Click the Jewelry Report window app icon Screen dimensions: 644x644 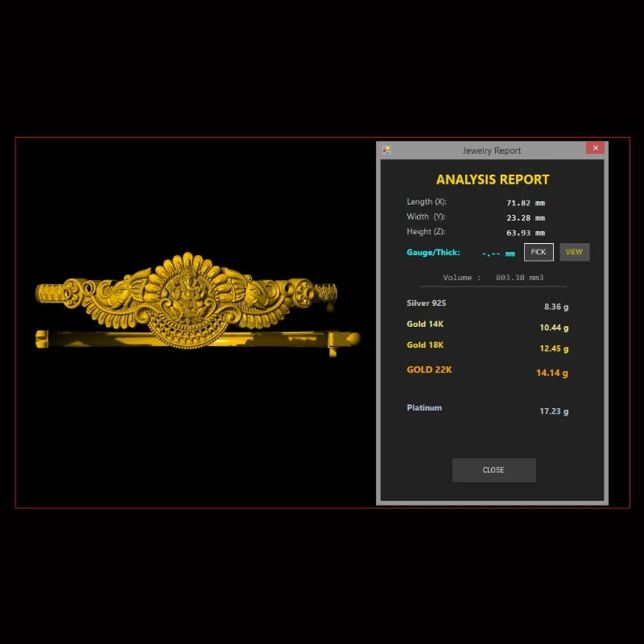(386, 151)
